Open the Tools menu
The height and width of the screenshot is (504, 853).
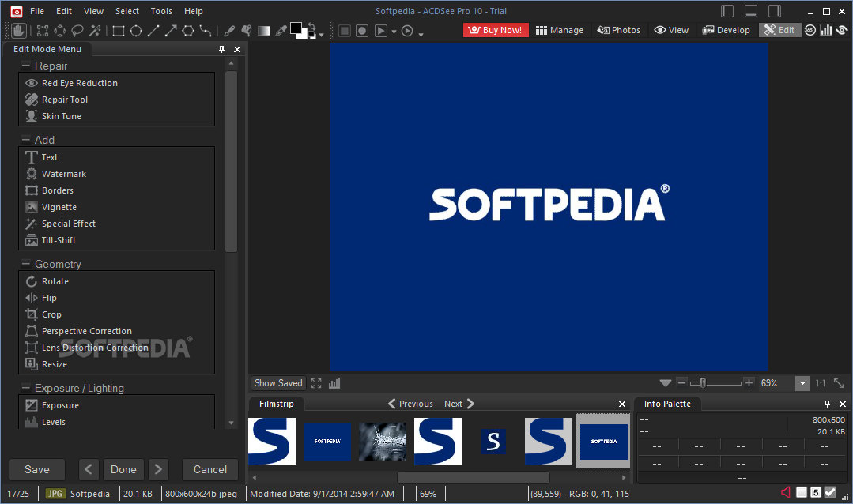pyautogui.click(x=161, y=11)
